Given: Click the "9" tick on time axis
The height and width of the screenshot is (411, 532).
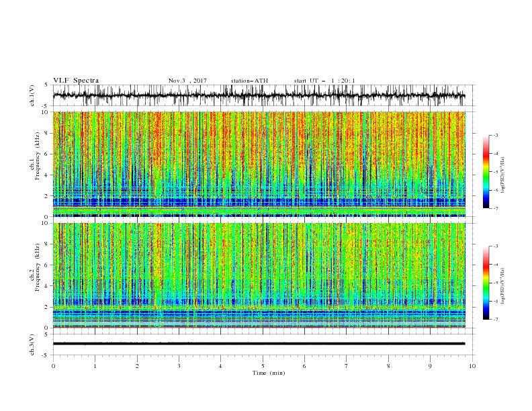Looking at the screenshot, I should [x=430, y=366].
